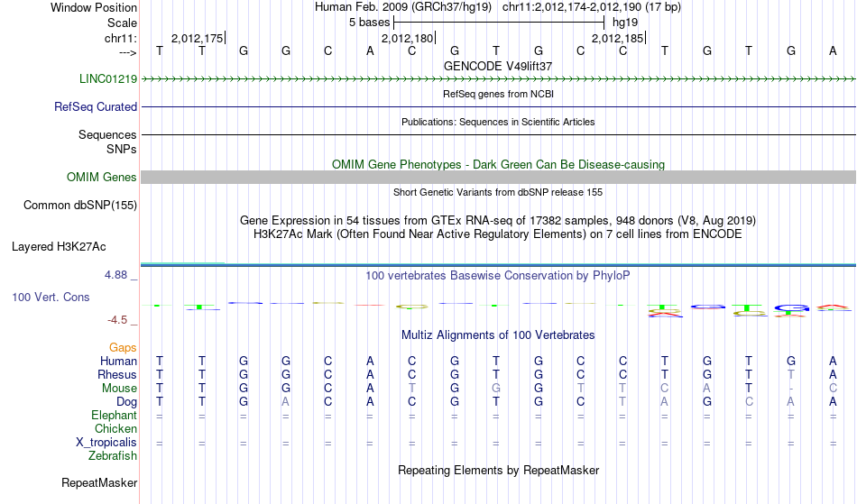The width and height of the screenshot is (857, 504).
Task: Click the Sequences track label
Action: point(107,134)
